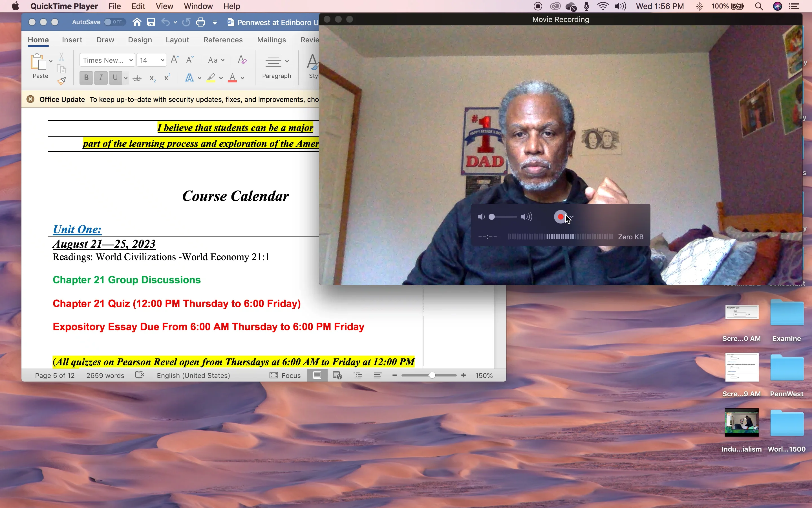The image size is (812, 508).
Task: Decrease font size with smaller A icon
Action: point(190,60)
